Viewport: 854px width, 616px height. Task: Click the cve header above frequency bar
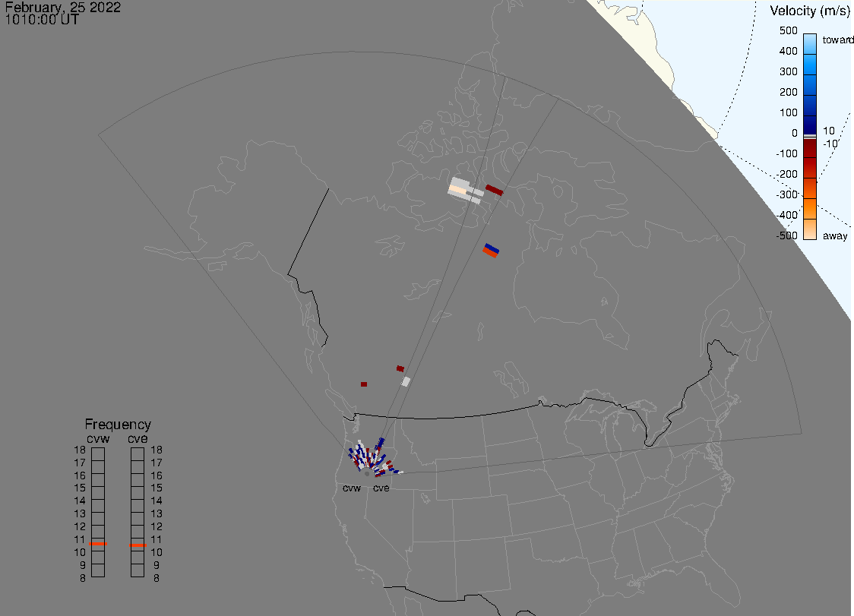point(138,439)
